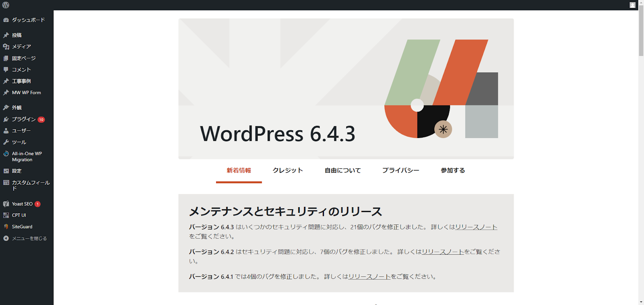The image size is (644, 305).
Task: Click the 投稿 pushpin icon
Action: pyautogui.click(x=6, y=35)
